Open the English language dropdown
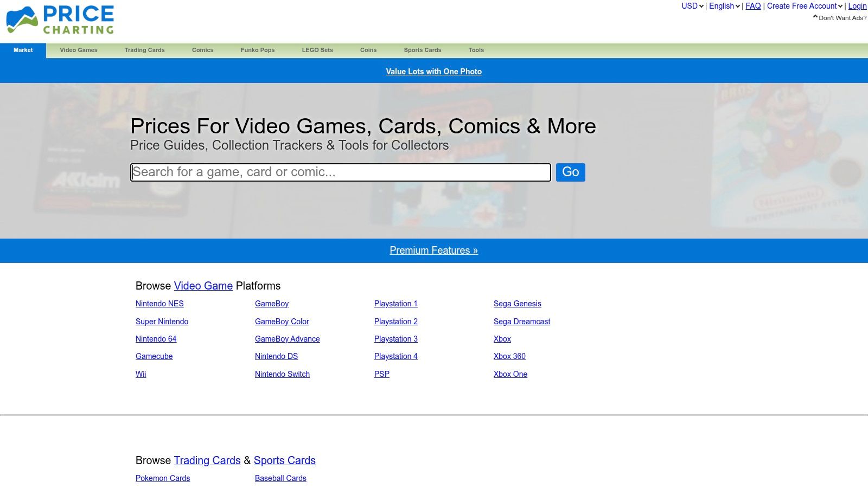The width and height of the screenshot is (868, 488). tap(724, 6)
